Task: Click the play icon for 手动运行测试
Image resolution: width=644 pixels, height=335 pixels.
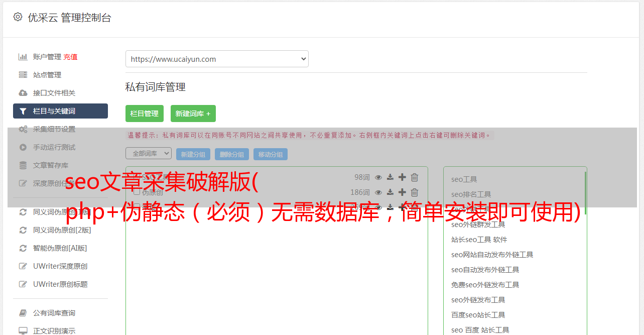Action: point(23,147)
